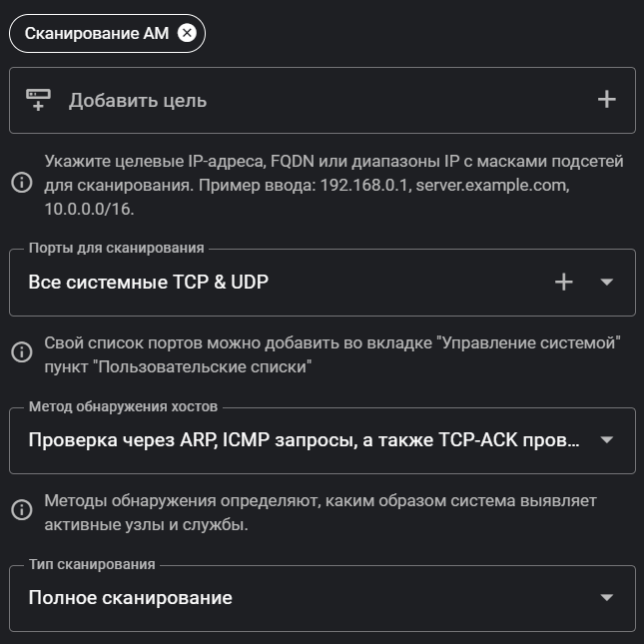Click the "Метод обнаружения хостов" field label
Screen dimensions: 644x644
coord(123,406)
